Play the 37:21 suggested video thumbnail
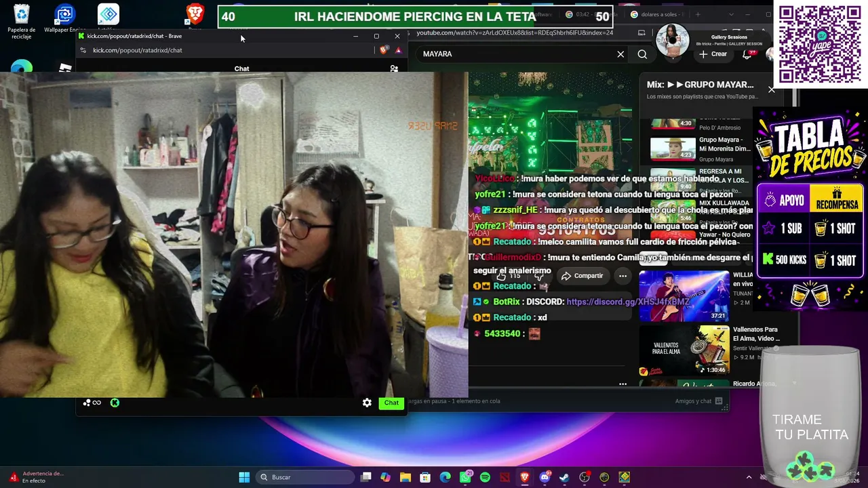 click(684, 296)
